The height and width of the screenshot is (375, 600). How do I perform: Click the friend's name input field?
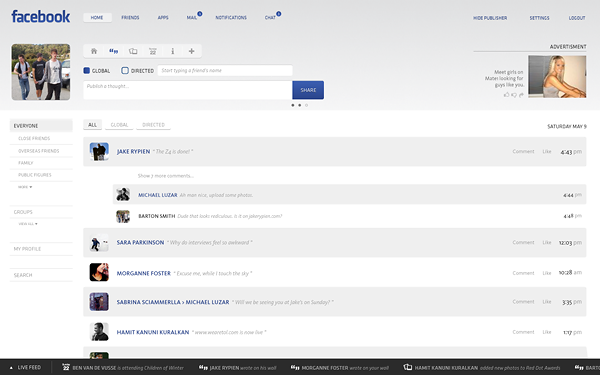225,70
